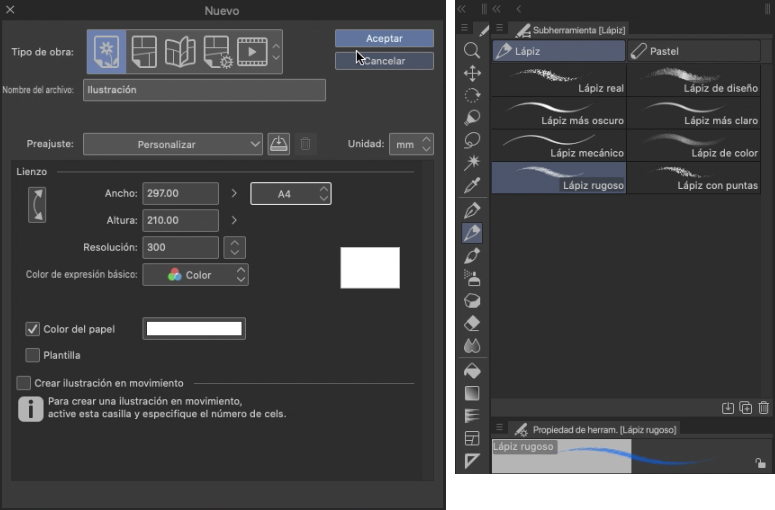775x510 pixels.
Task: Delete the selected sub tool with trash icon
Action: point(763,408)
